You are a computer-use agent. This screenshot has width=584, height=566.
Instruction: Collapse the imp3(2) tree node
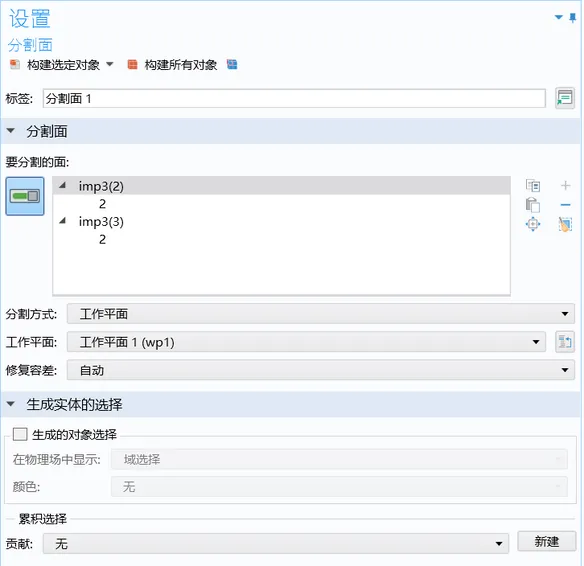click(63, 185)
